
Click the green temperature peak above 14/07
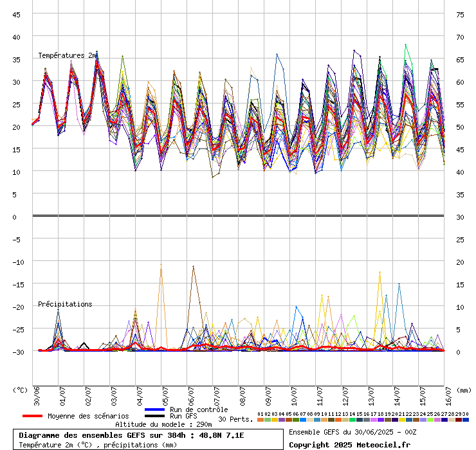[406, 45]
